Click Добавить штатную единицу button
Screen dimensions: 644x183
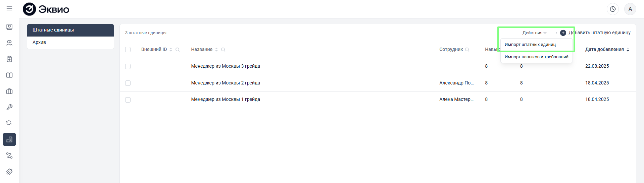(596, 33)
